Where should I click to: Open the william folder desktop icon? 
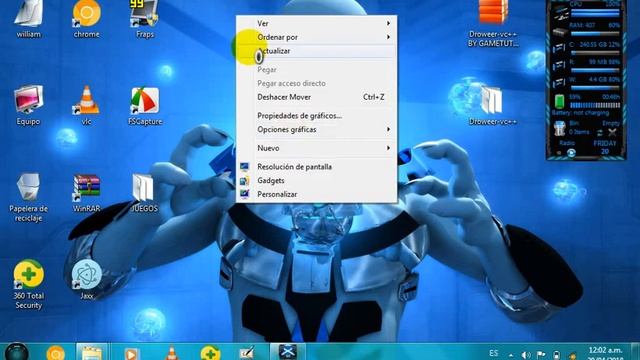[29, 18]
